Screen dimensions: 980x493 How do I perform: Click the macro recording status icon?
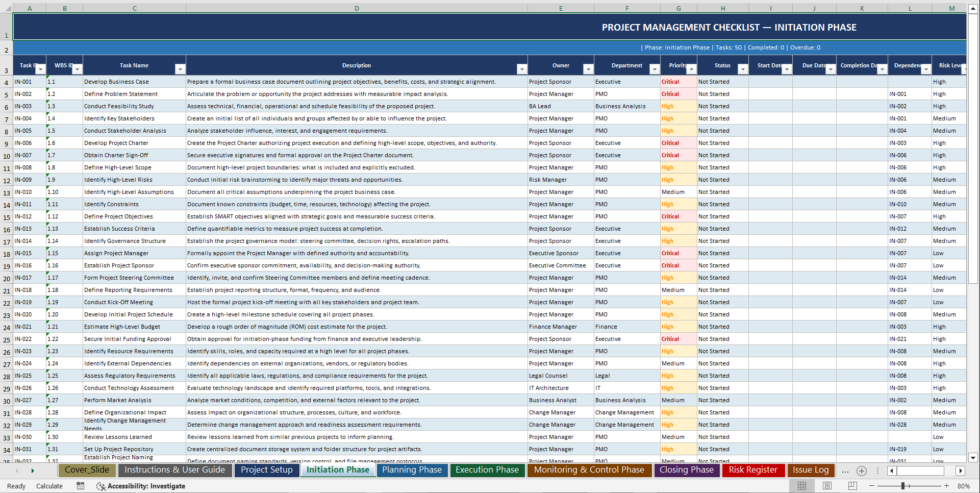point(81,486)
